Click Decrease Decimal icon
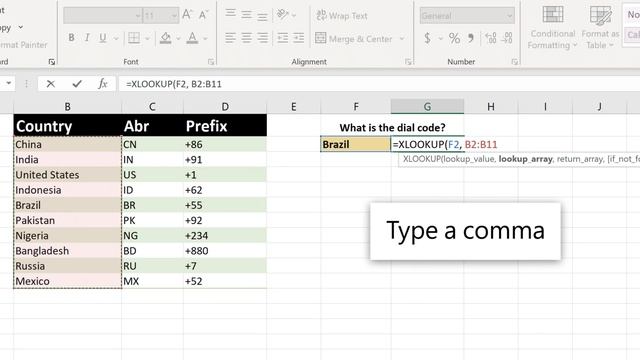The width and height of the screenshot is (640, 360). click(507, 38)
